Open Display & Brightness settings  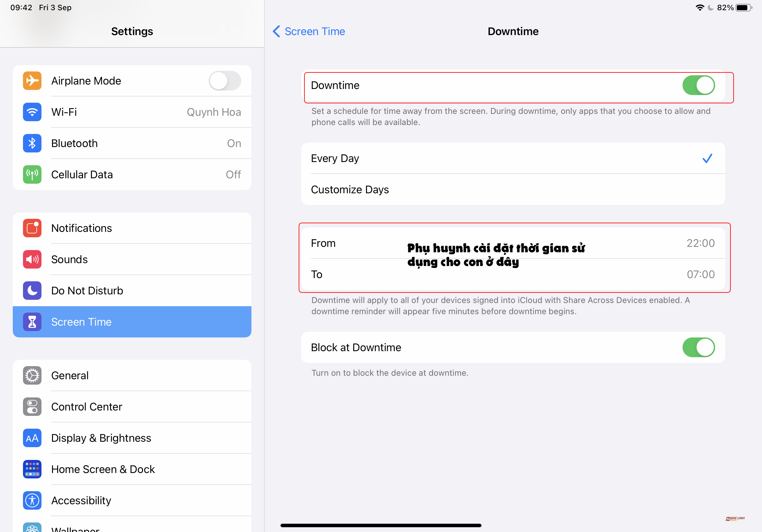[101, 438]
